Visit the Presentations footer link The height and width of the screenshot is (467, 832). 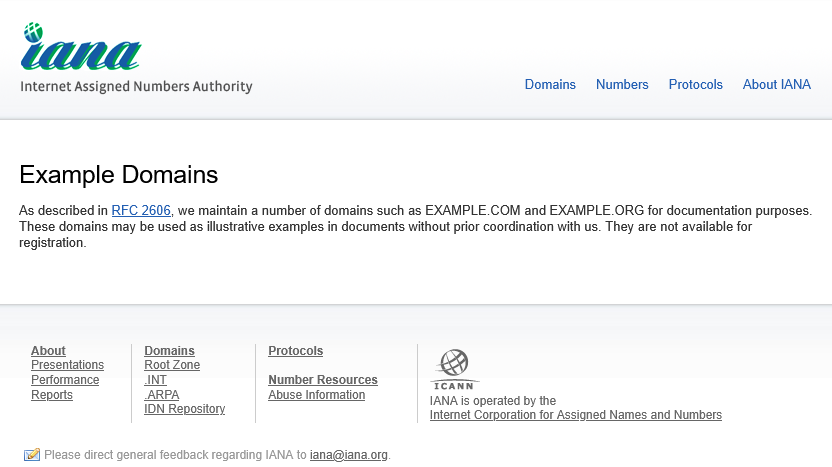tap(67, 365)
